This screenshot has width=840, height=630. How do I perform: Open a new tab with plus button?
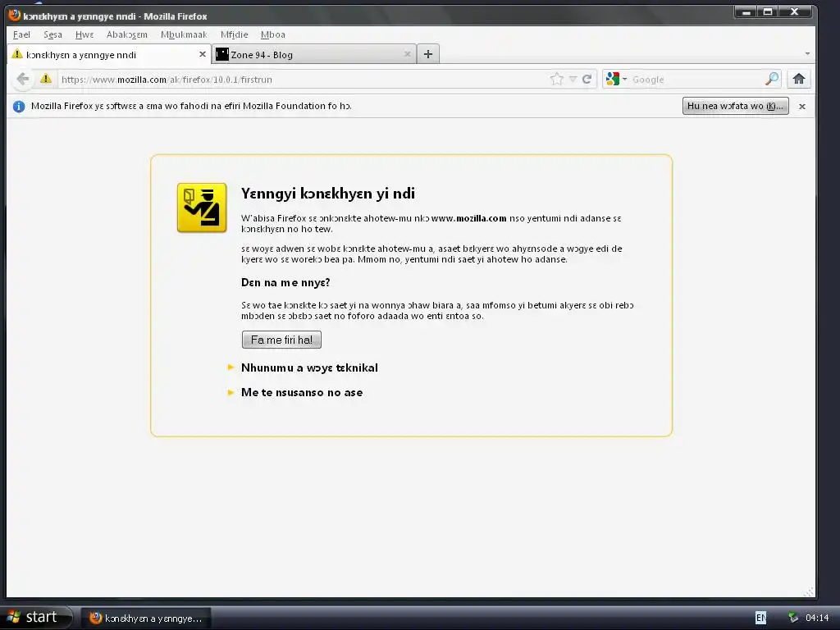(x=428, y=54)
